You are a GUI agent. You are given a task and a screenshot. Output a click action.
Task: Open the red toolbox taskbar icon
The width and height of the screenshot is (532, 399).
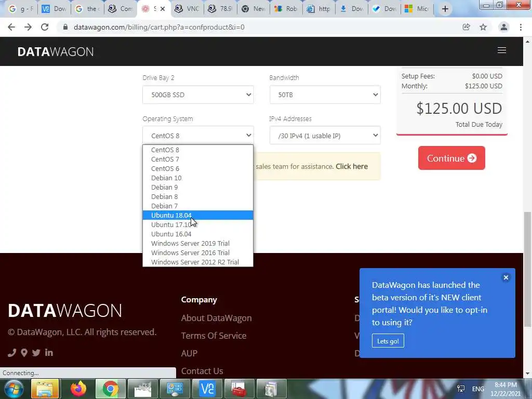coord(239,389)
